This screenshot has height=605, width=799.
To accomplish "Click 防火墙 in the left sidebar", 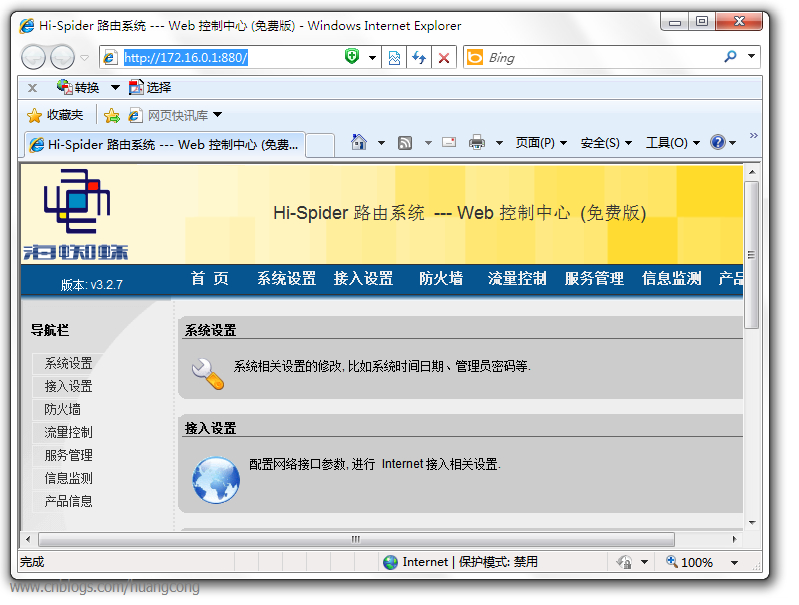I will pyautogui.click(x=62, y=409).
